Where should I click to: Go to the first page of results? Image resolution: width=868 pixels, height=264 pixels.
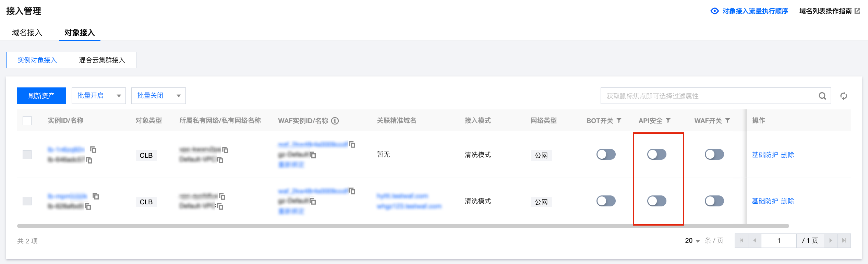[x=742, y=241]
